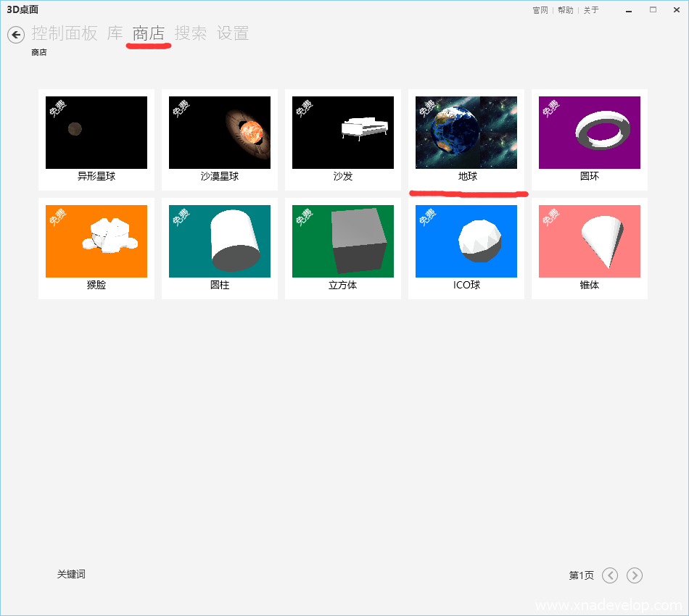The width and height of the screenshot is (689, 616).
Task: Open the 设置 tab
Action: [x=233, y=33]
